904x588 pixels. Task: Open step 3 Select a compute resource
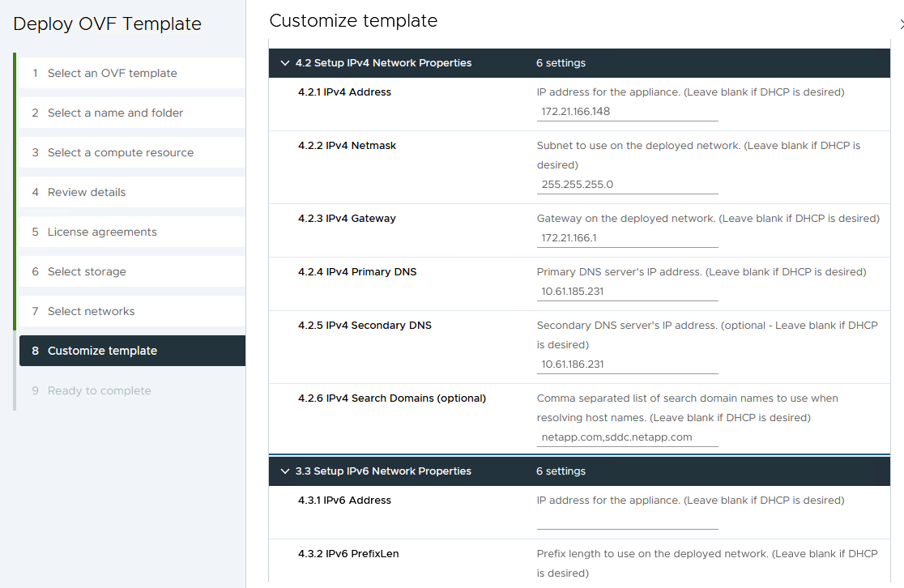pos(120,152)
